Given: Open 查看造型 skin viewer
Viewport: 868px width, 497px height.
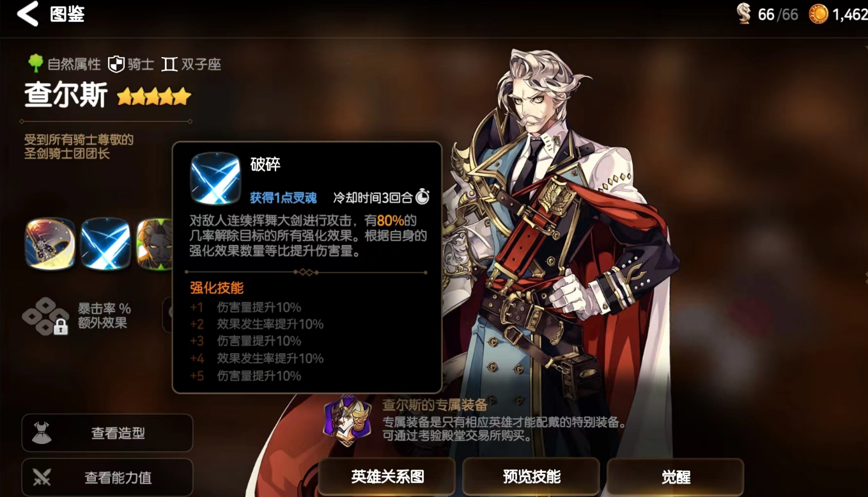Looking at the screenshot, I should pyautogui.click(x=107, y=433).
